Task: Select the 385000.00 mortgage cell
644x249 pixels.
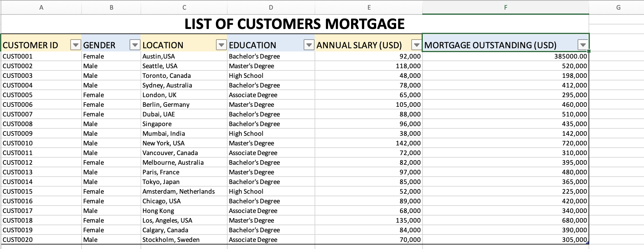Action: coord(571,56)
